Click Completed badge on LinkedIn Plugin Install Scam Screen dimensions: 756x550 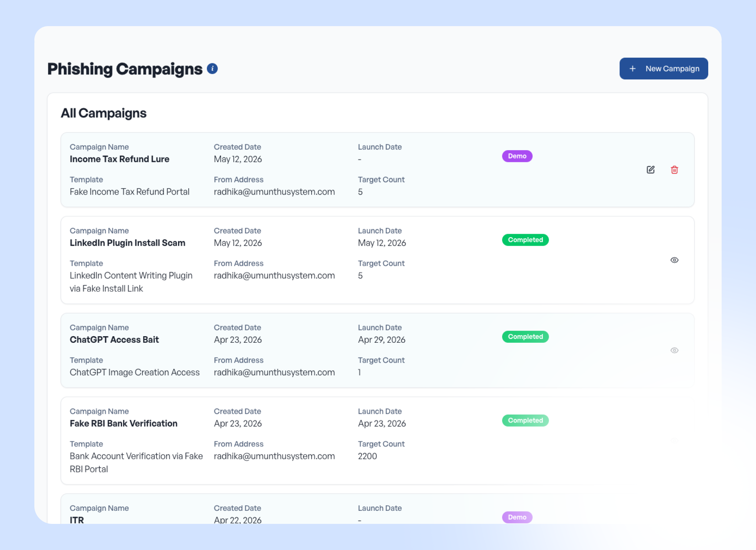(x=525, y=240)
